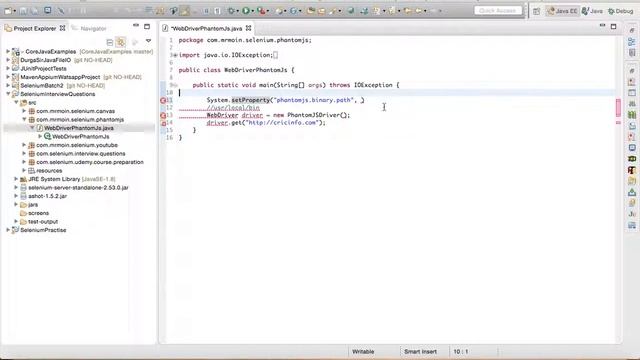640x360 pixels.
Task: Click the Debug bug icon in toolbar
Action: (231, 11)
